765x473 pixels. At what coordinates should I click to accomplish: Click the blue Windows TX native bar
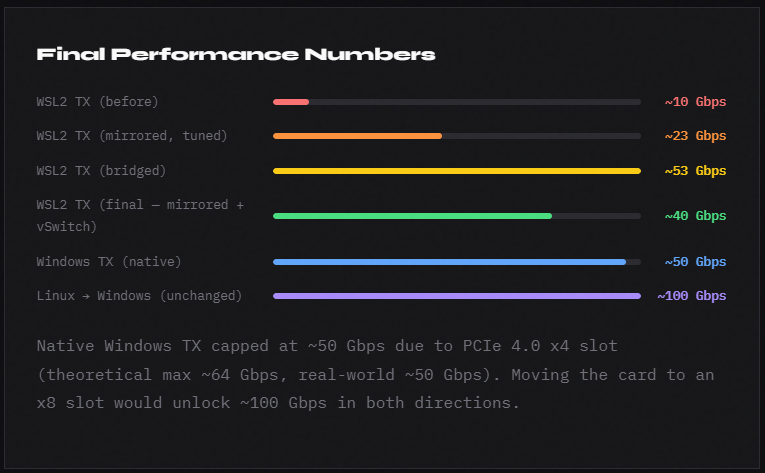pos(449,262)
